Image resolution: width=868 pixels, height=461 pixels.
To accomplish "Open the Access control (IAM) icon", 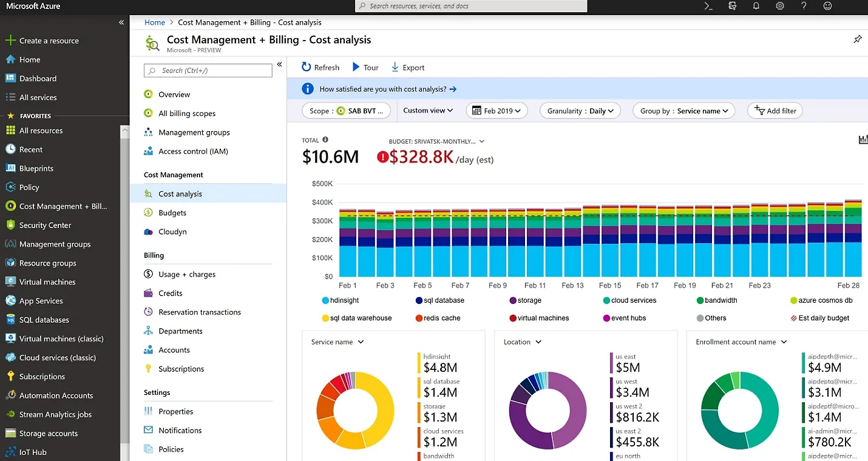I will (148, 151).
